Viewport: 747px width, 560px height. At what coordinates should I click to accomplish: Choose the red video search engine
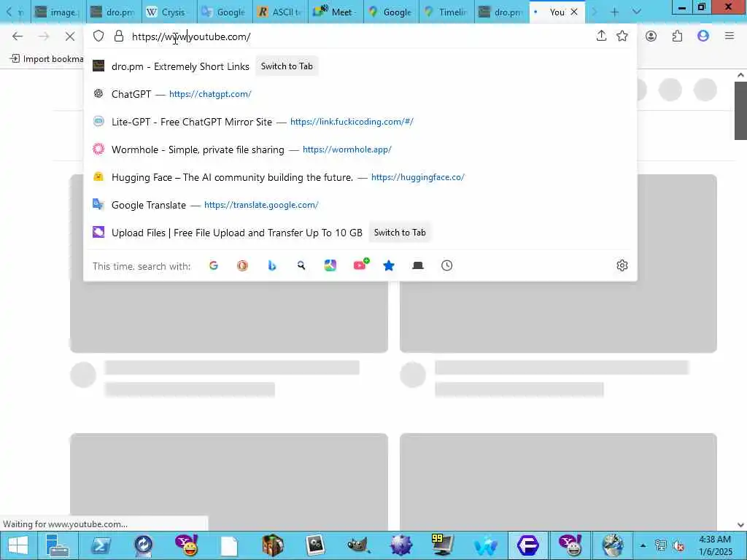360,265
